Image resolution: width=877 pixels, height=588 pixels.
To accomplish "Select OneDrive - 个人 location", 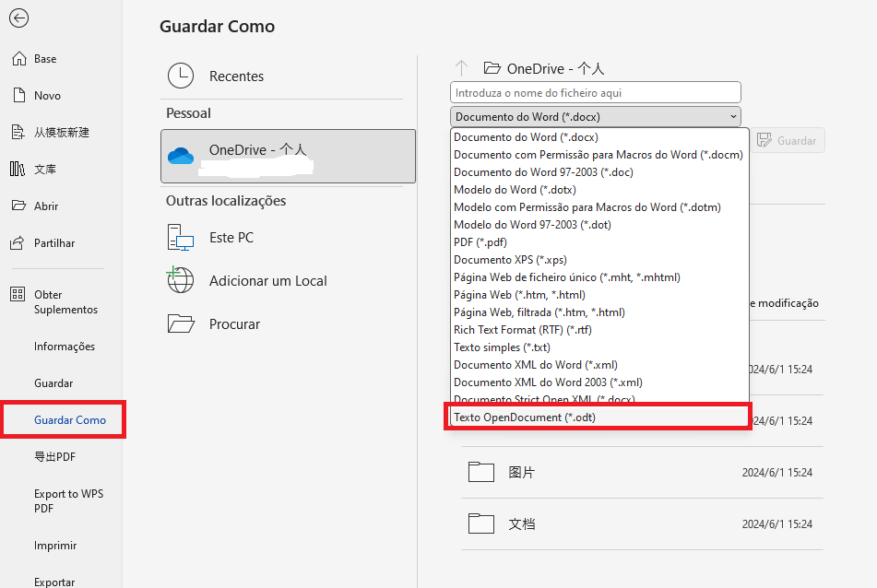I will click(288, 157).
